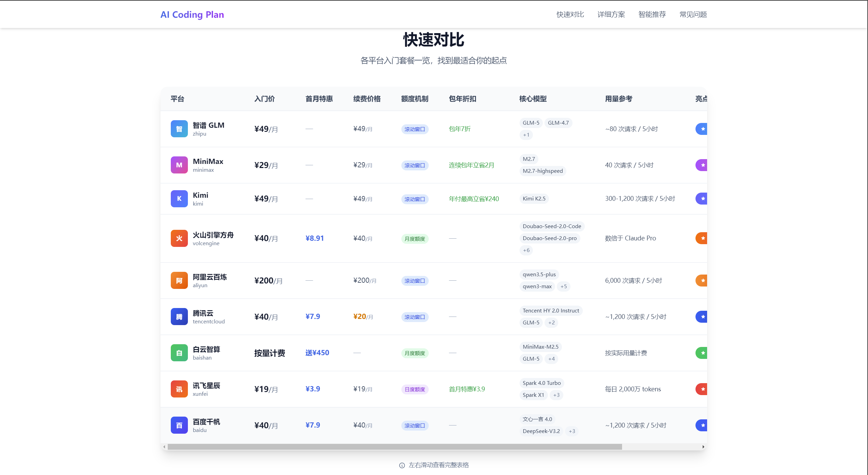Click the star badge in 阿里云百炼 row
Viewport: 868px width, 475px height.
(702, 280)
